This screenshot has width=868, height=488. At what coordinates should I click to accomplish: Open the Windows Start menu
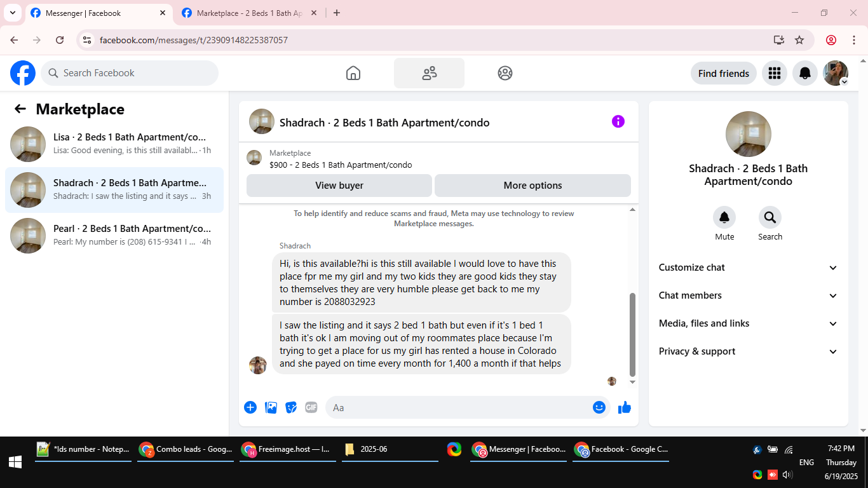(x=15, y=462)
